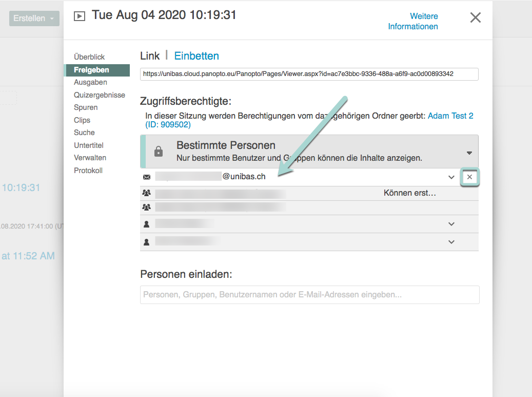Open permission chevron for the last single user
Viewport: 532px width, 397px height.
point(451,242)
